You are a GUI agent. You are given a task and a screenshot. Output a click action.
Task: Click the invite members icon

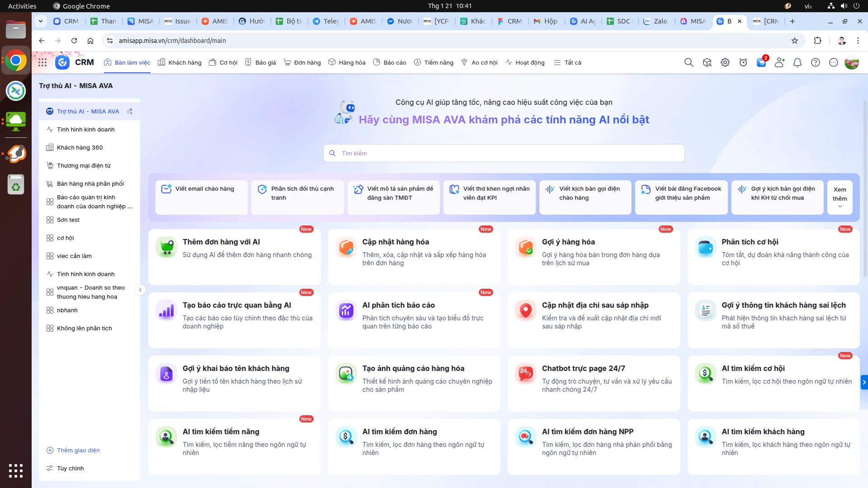[779, 62]
